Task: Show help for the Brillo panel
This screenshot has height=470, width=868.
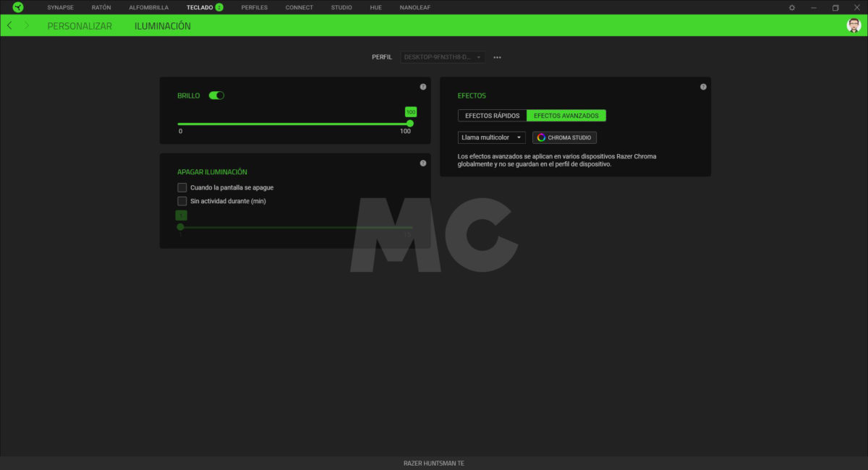Action: (423, 87)
